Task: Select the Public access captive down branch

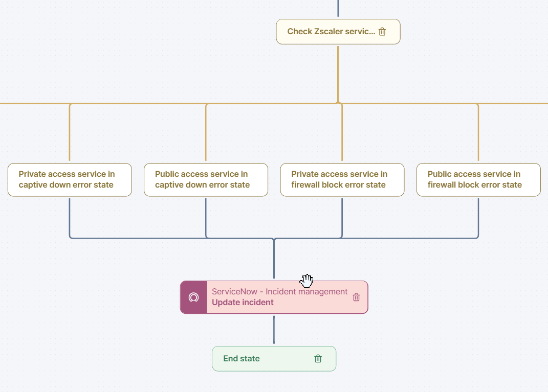Action: pyautogui.click(x=206, y=180)
